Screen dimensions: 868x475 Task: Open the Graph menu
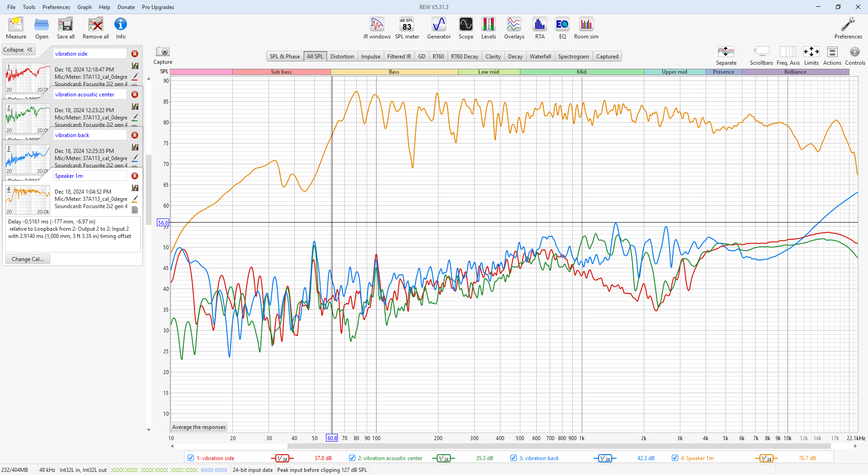tap(85, 7)
